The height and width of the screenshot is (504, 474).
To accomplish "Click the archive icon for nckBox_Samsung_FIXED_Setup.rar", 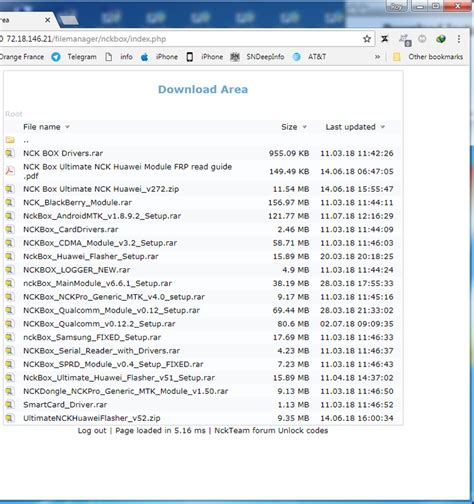I will pos(10,337).
